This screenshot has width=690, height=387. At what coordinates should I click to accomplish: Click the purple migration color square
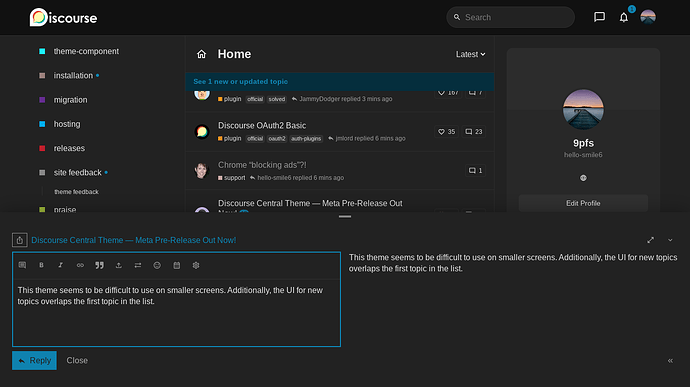[x=42, y=100]
